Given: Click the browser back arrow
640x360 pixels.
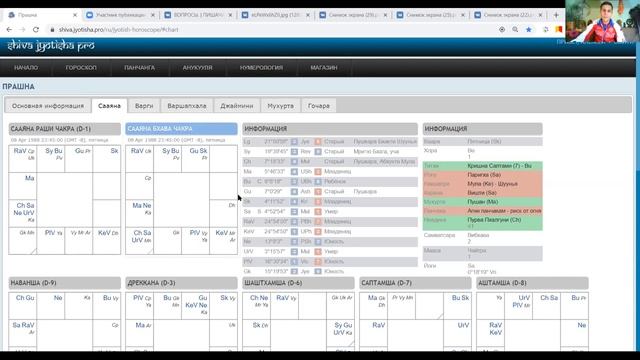Looking at the screenshot, I should pos(9,29).
